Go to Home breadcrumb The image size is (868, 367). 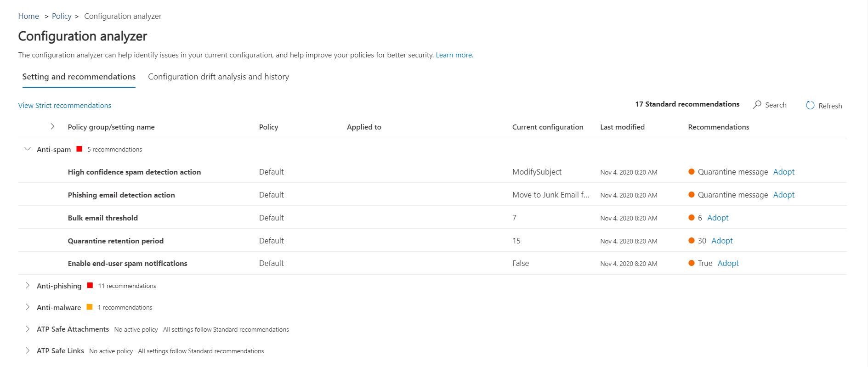point(28,16)
